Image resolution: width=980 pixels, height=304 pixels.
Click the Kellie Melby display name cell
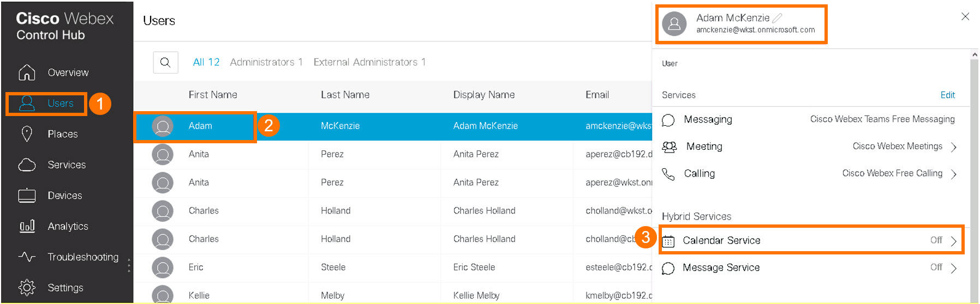click(476, 295)
